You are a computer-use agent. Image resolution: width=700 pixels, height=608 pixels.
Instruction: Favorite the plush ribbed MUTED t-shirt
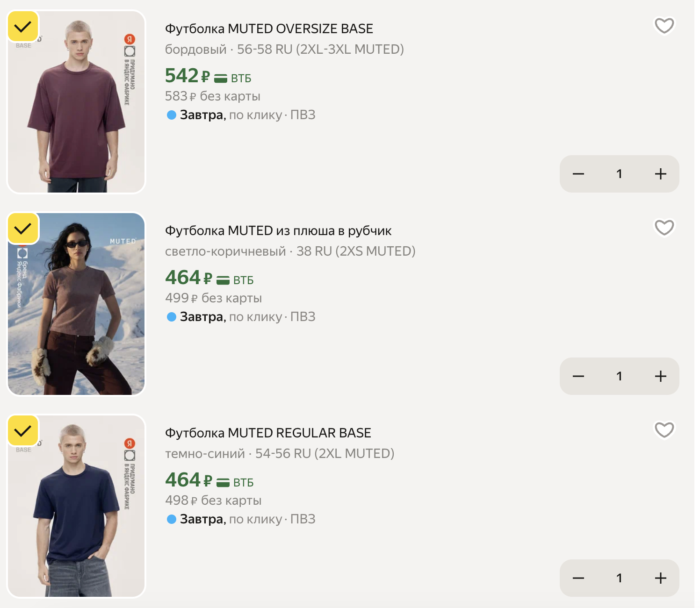(x=664, y=228)
